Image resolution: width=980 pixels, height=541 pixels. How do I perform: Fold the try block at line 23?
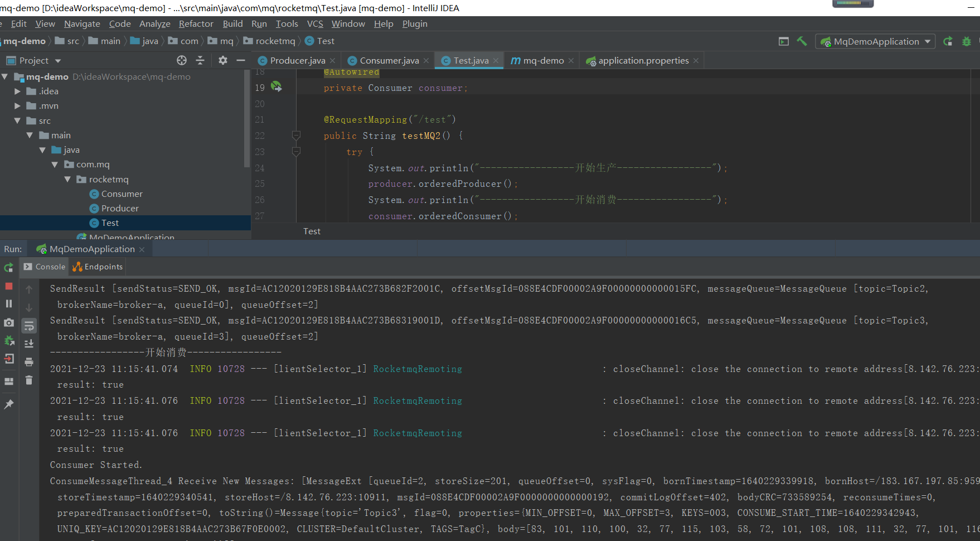coord(296,152)
